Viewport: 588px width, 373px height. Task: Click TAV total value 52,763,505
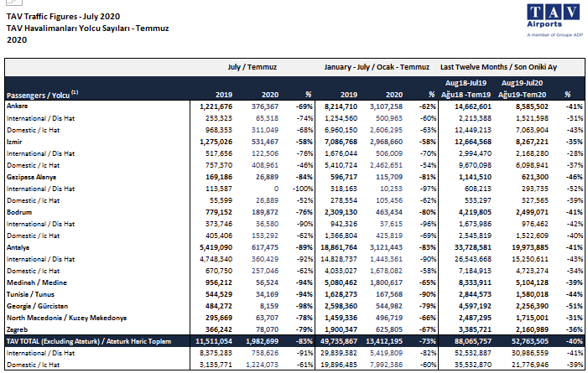(x=529, y=341)
